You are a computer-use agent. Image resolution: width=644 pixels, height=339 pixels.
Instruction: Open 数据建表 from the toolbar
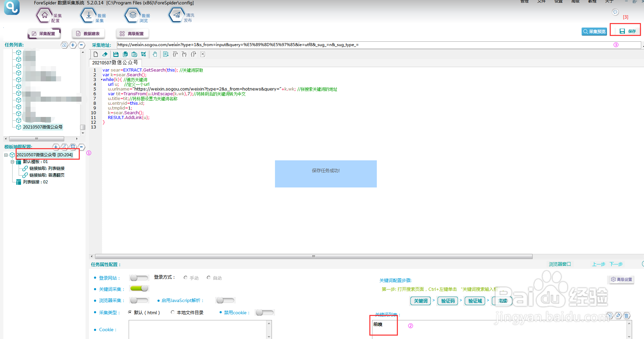click(88, 33)
